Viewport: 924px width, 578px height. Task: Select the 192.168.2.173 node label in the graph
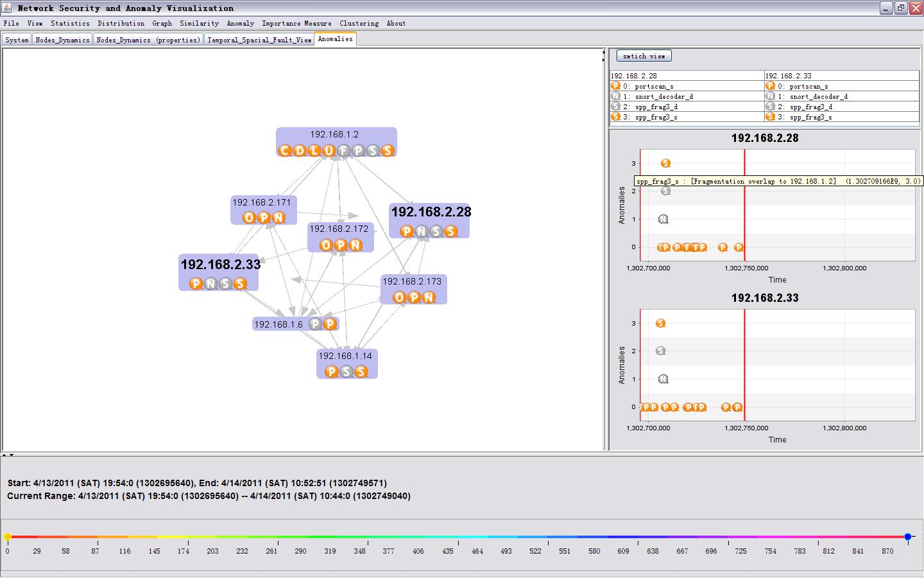click(411, 281)
